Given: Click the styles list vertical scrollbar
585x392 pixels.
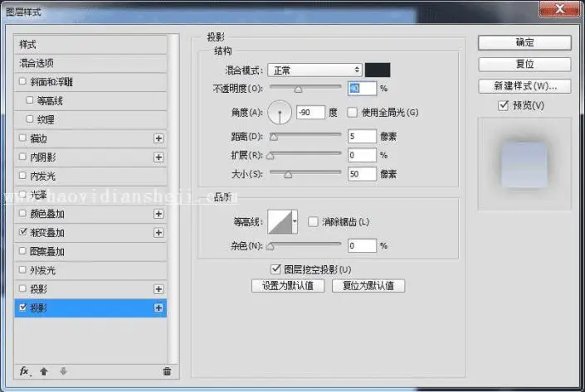Looking at the screenshot, I should click(x=173, y=199).
